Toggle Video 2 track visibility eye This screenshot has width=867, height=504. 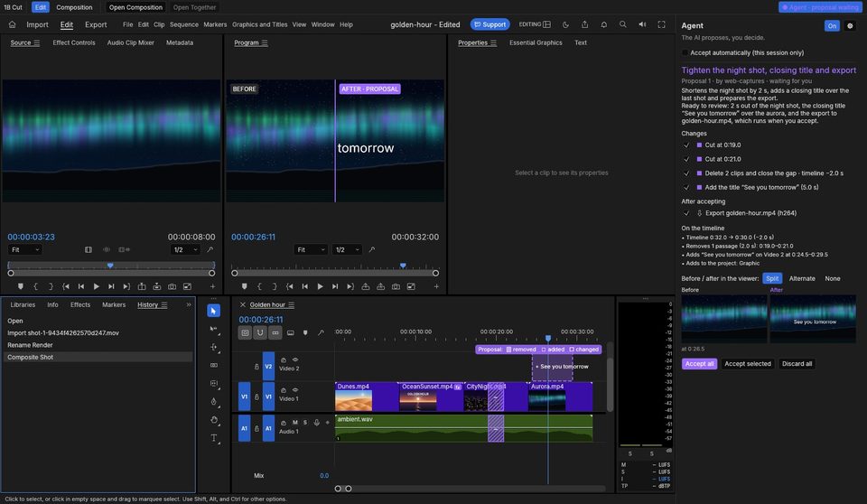[x=295, y=359]
